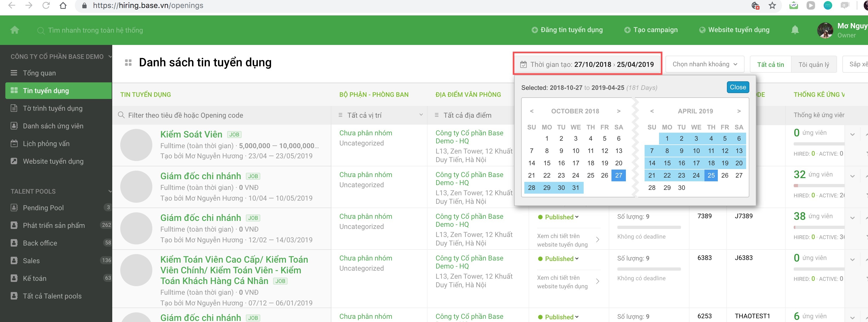Screen dimensions: 868x322
Task: Go to previous month from April 2019
Action: [652, 111]
